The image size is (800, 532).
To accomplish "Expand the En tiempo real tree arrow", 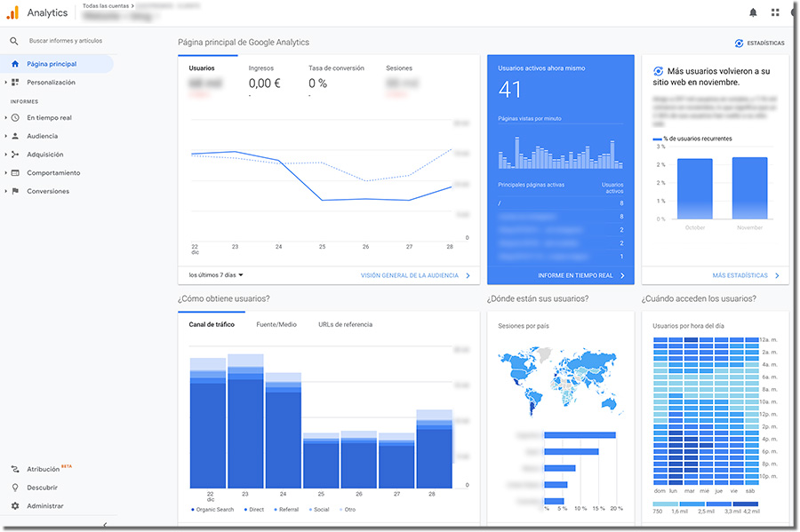I will click(x=5, y=118).
